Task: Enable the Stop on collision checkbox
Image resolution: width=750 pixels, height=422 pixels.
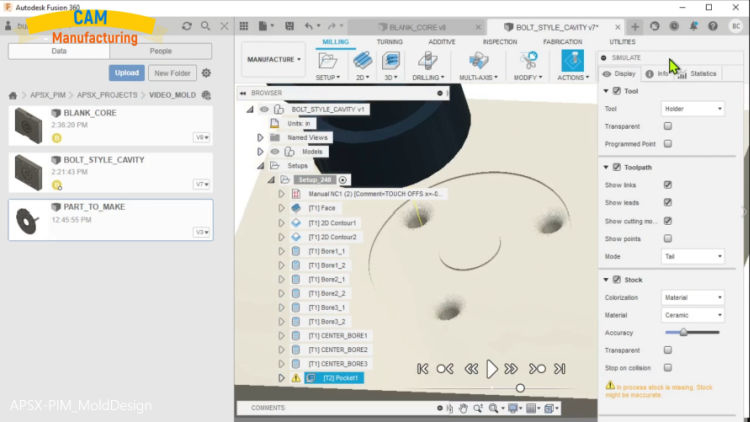Action: click(x=668, y=367)
